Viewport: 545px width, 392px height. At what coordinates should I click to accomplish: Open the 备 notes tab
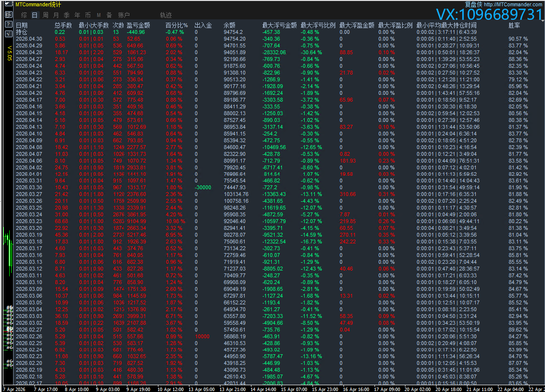109,15
